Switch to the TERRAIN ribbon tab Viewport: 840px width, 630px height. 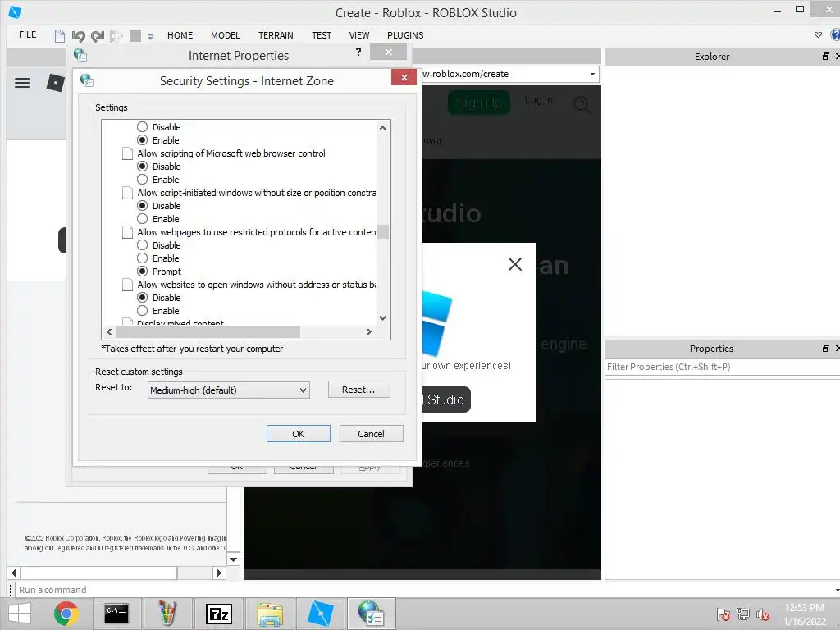pyautogui.click(x=276, y=35)
